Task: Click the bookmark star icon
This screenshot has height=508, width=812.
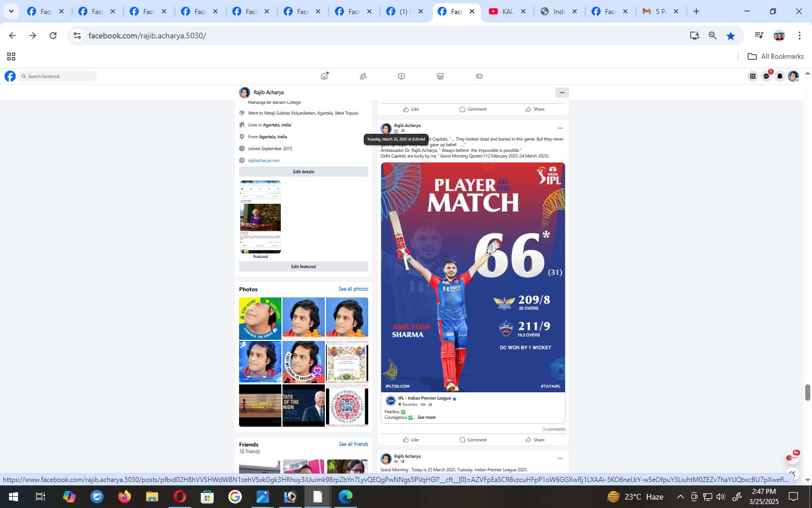Action: pyautogui.click(x=731, y=36)
